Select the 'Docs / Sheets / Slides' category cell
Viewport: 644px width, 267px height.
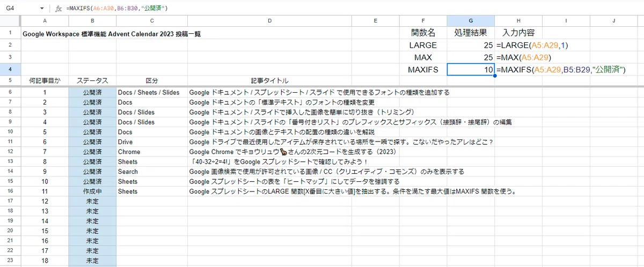click(152, 92)
